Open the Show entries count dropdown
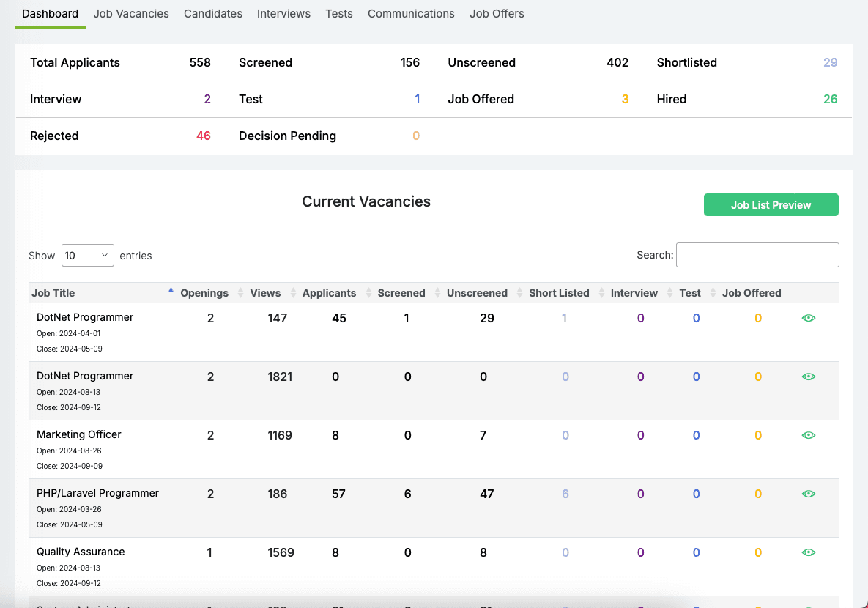 point(87,255)
